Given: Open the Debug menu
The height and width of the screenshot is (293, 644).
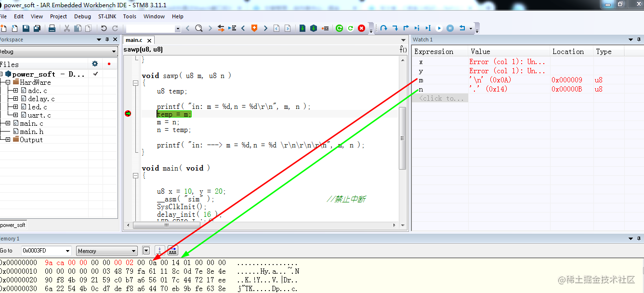Looking at the screenshot, I should point(82,16).
